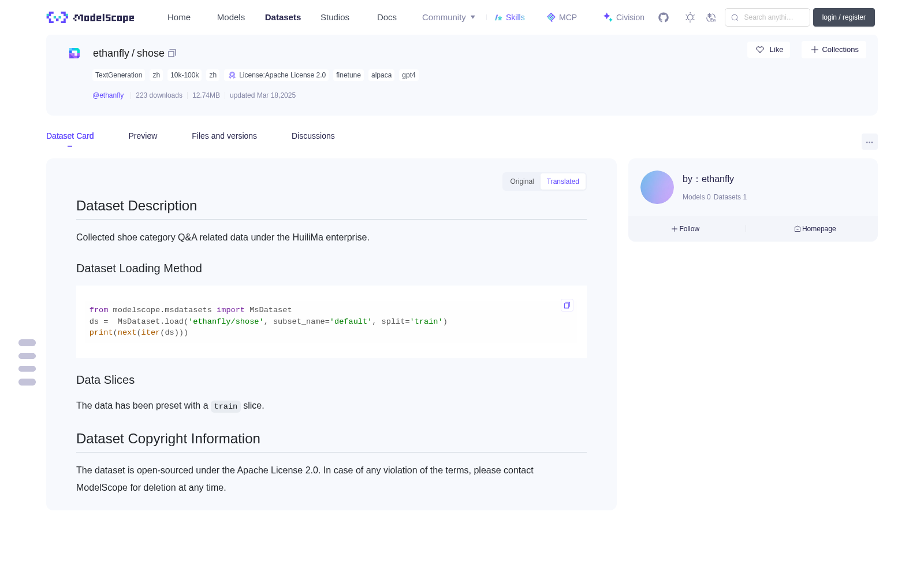
Task: Click the 10k-100k size tag
Action: tap(184, 75)
